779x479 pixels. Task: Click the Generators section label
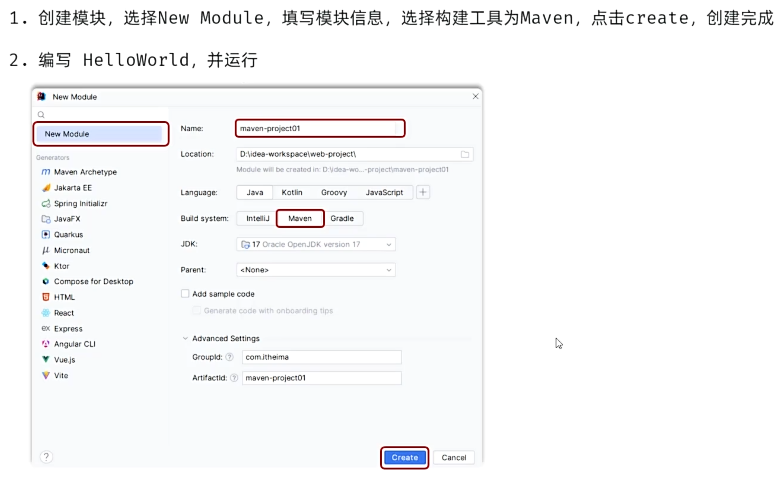(x=53, y=158)
